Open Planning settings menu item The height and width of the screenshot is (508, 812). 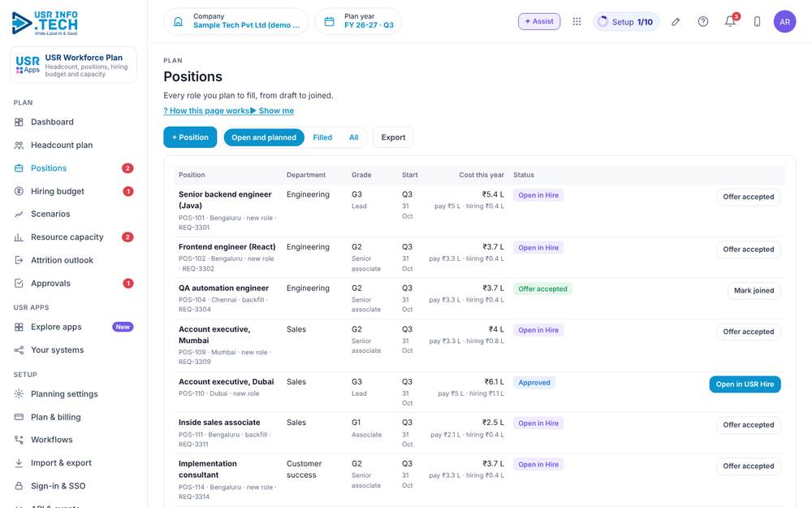pyautogui.click(x=74, y=394)
